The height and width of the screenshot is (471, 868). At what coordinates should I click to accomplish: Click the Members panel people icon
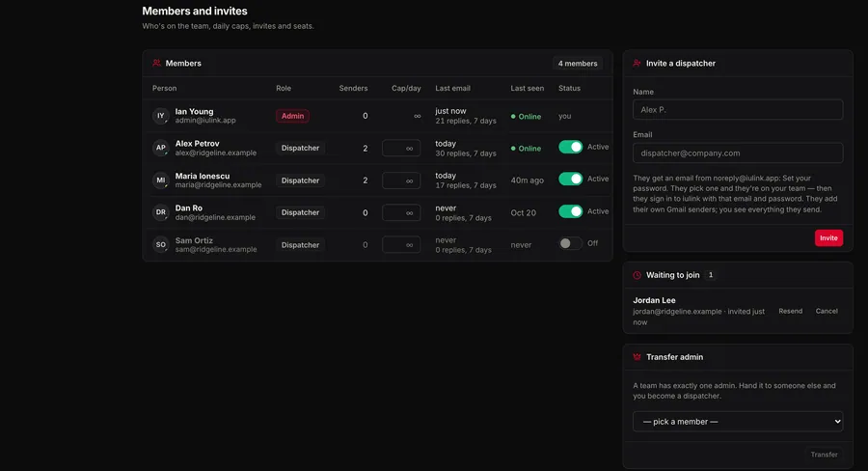(x=156, y=63)
